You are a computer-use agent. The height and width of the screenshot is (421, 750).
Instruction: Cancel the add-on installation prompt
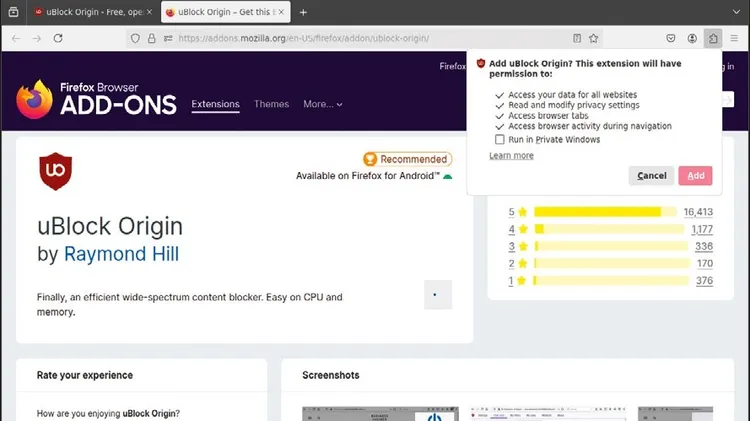pyautogui.click(x=651, y=176)
